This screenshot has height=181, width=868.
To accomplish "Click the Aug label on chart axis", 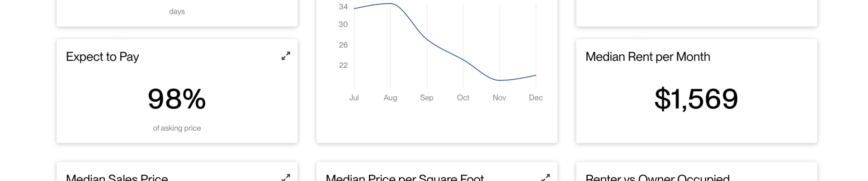I will (390, 98).
